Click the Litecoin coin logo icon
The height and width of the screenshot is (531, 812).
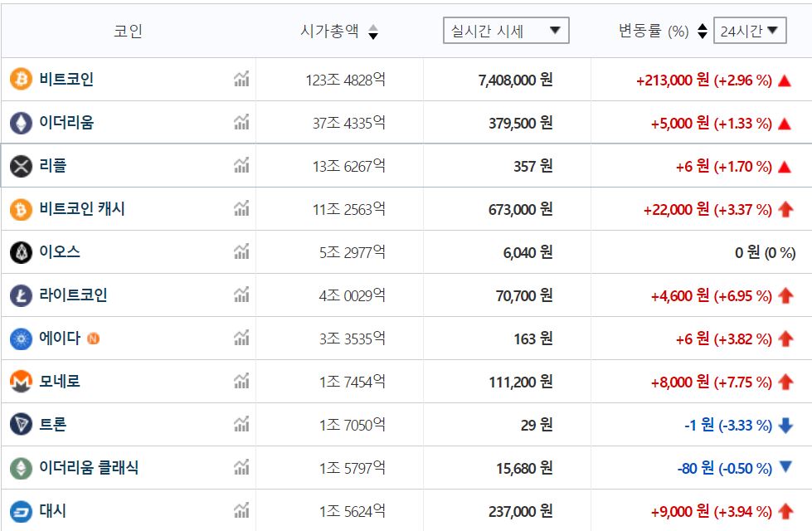(x=21, y=295)
